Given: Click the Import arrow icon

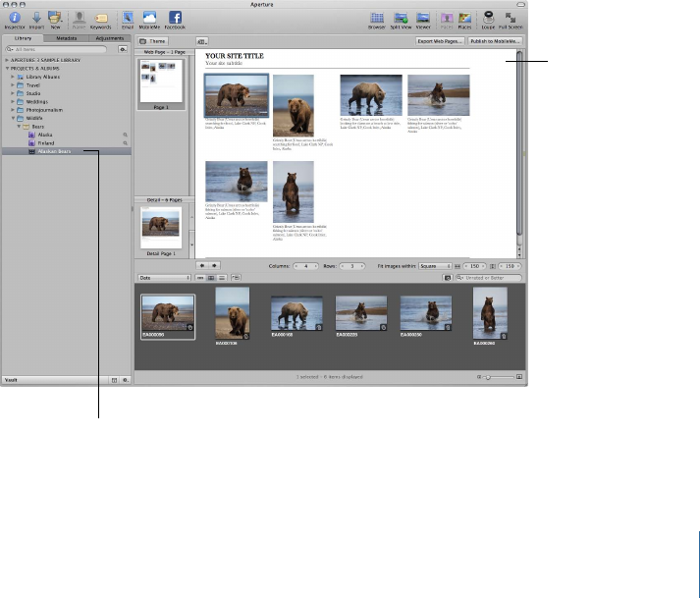Looking at the screenshot, I should 36,18.
